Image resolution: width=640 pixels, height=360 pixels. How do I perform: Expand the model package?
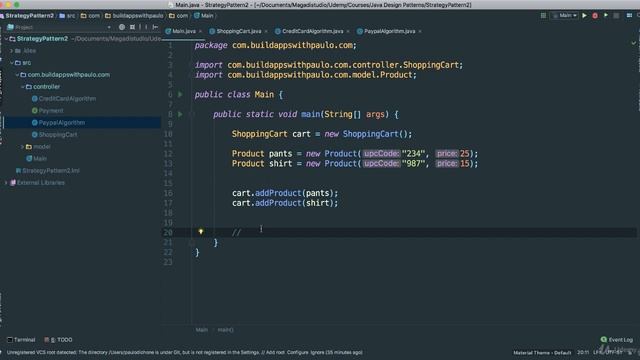click(22, 147)
